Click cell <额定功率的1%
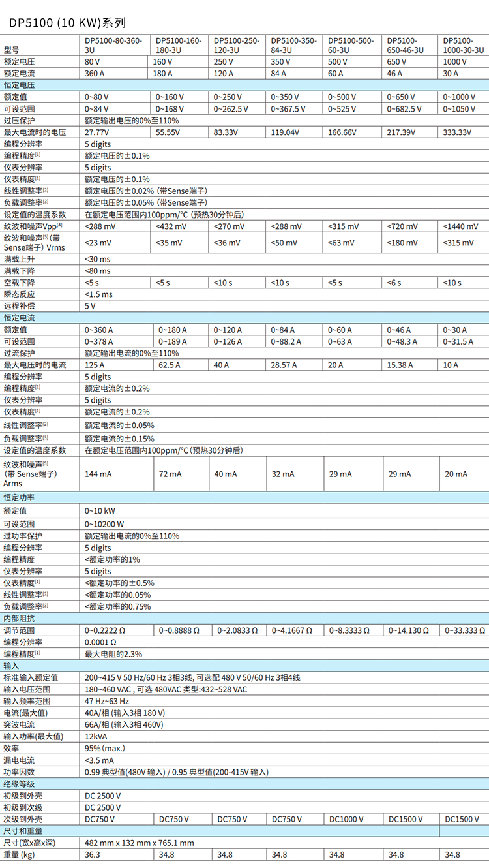The image size is (489, 868). pyautogui.click(x=112, y=559)
